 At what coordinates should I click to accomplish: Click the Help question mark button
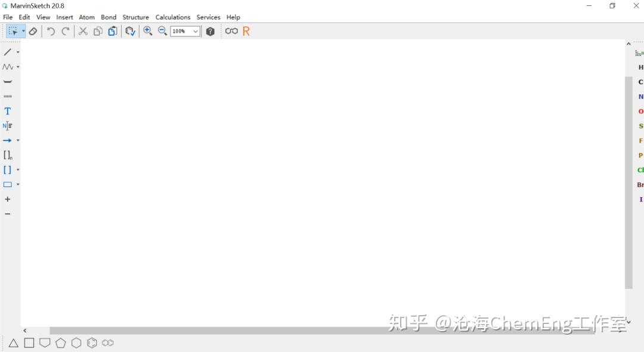(210, 31)
